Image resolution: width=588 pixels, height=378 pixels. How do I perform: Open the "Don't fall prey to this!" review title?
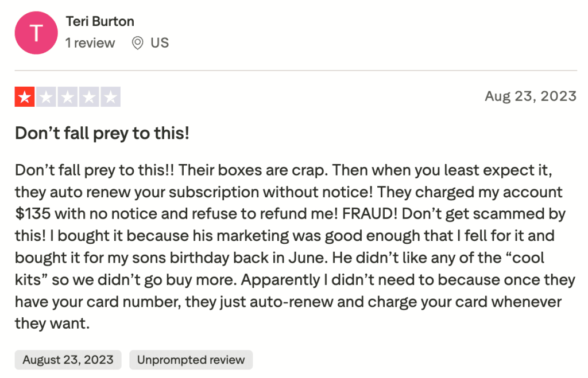pos(102,133)
